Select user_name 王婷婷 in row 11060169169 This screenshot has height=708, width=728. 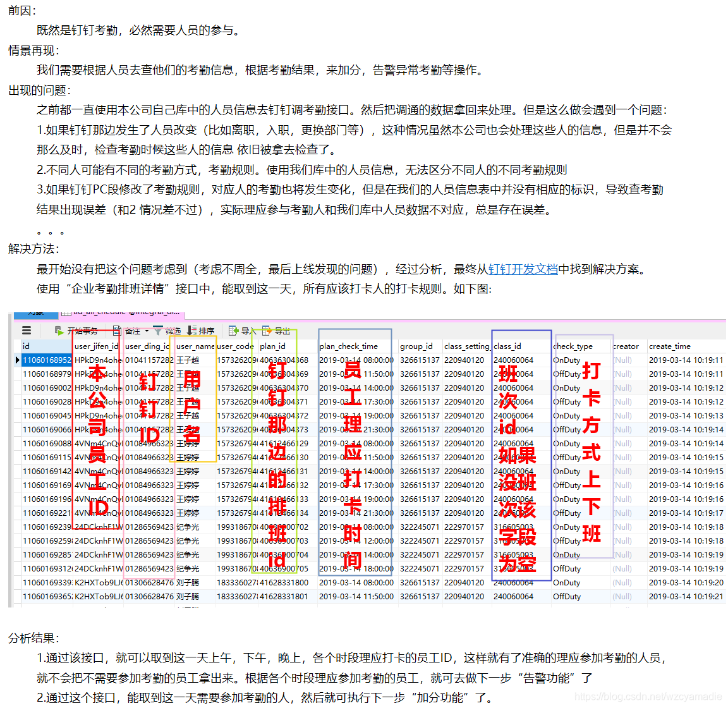pos(194,485)
